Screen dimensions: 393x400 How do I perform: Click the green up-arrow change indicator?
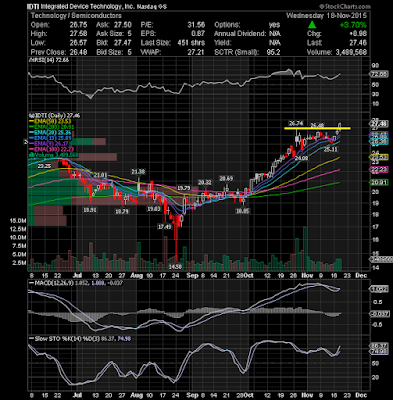point(312,25)
